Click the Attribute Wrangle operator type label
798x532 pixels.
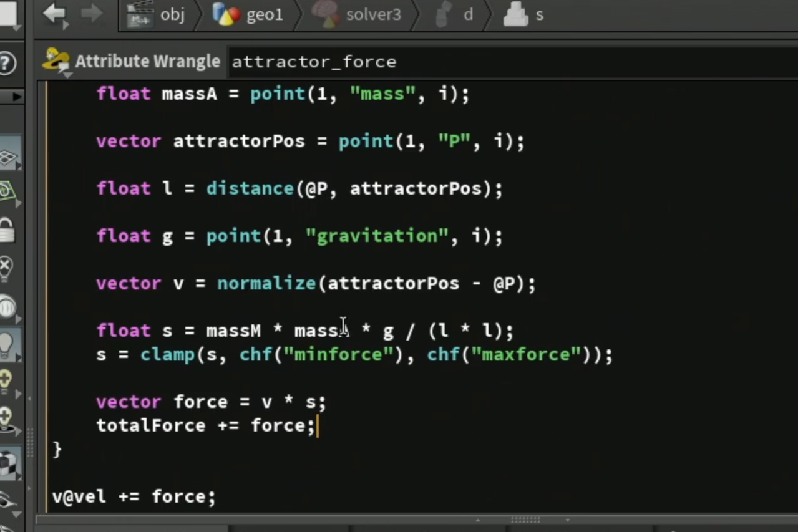click(147, 61)
